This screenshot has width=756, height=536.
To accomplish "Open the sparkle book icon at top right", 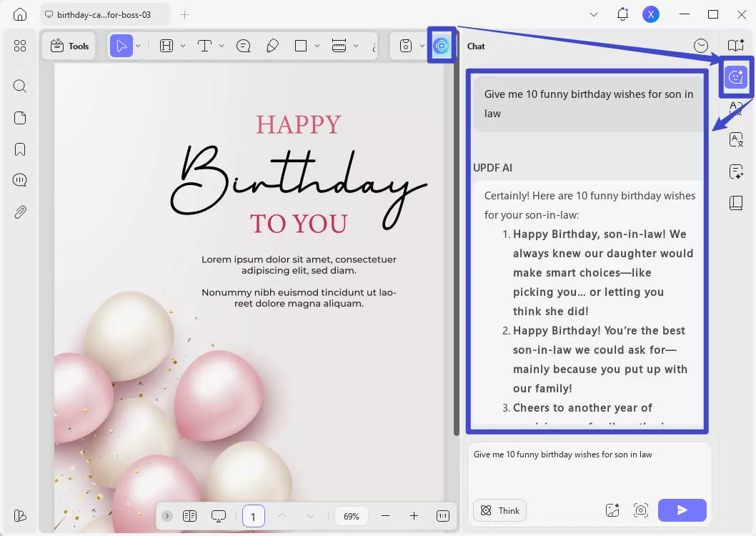I will point(736,45).
